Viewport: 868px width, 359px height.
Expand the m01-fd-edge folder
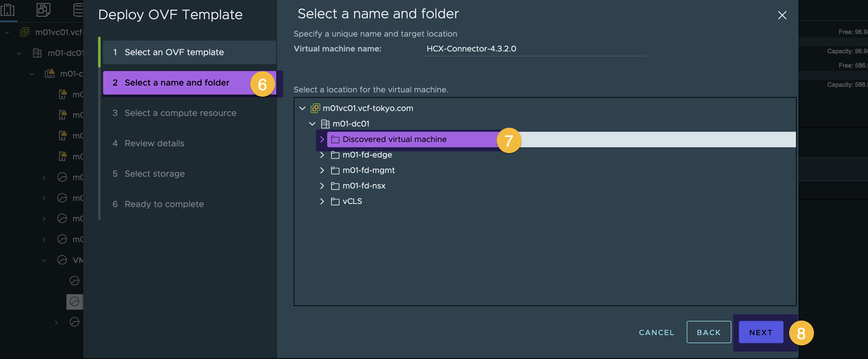click(x=322, y=155)
